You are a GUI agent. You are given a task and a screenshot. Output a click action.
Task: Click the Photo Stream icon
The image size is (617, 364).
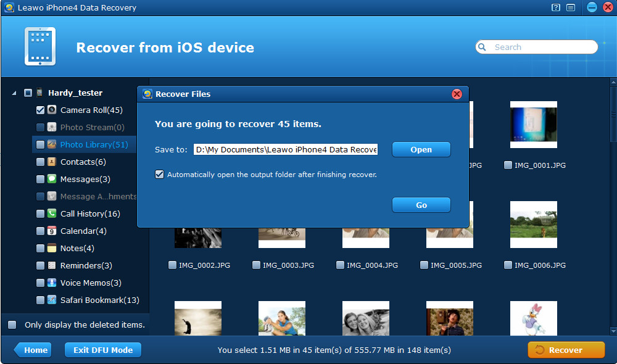(52, 127)
